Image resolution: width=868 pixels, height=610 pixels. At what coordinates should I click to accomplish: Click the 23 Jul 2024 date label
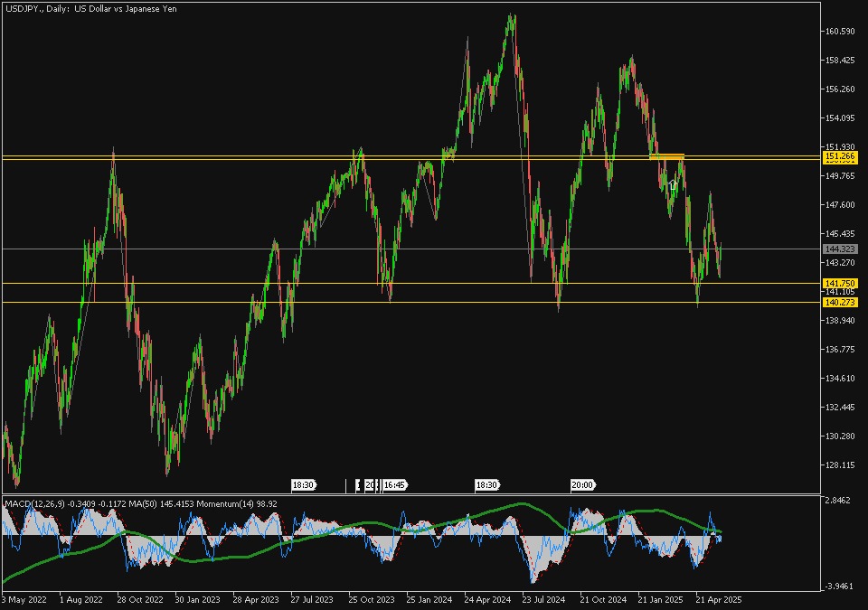(543, 599)
